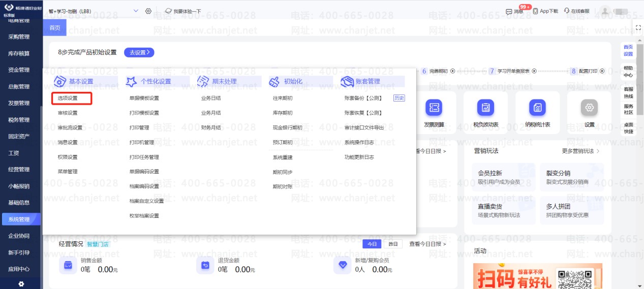Open 税务管理 in the sidebar
Image resolution: width=644 pixels, height=289 pixels.
[x=19, y=120]
